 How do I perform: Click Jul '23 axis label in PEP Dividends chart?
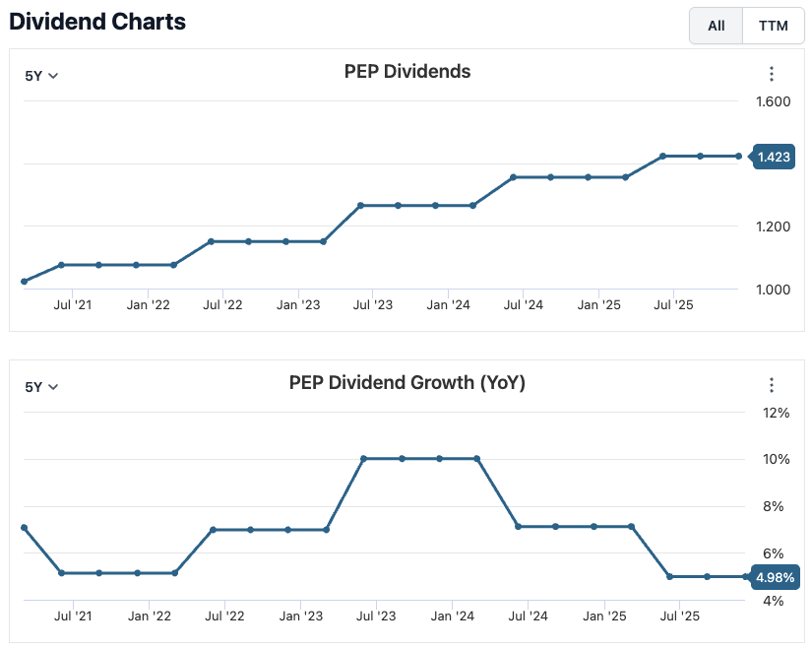click(x=372, y=305)
